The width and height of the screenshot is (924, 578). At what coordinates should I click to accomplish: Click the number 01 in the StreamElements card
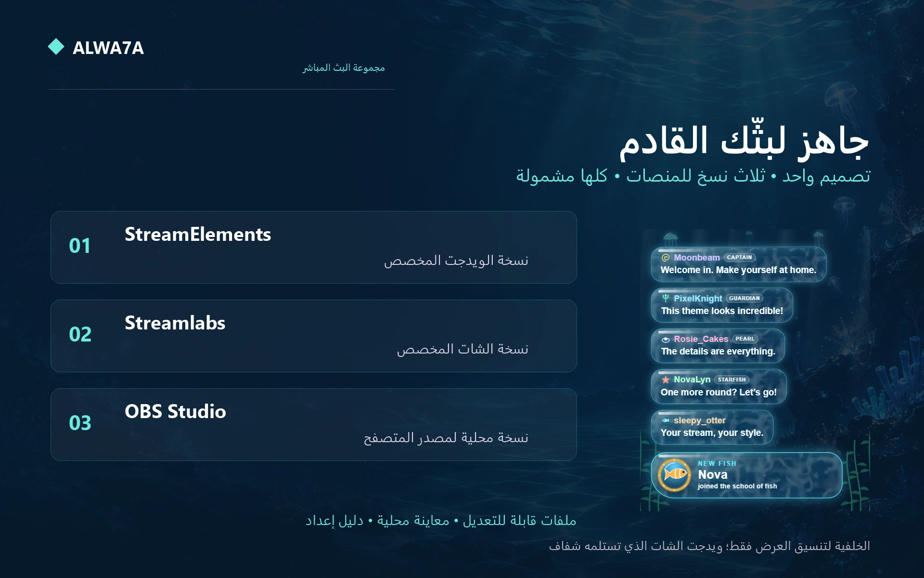pos(80,246)
